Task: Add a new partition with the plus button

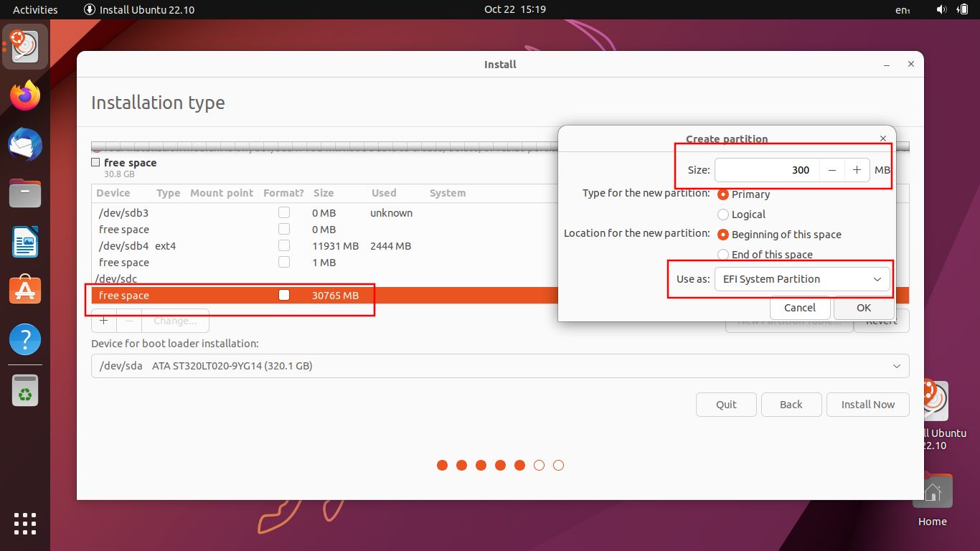Action: coord(104,321)
